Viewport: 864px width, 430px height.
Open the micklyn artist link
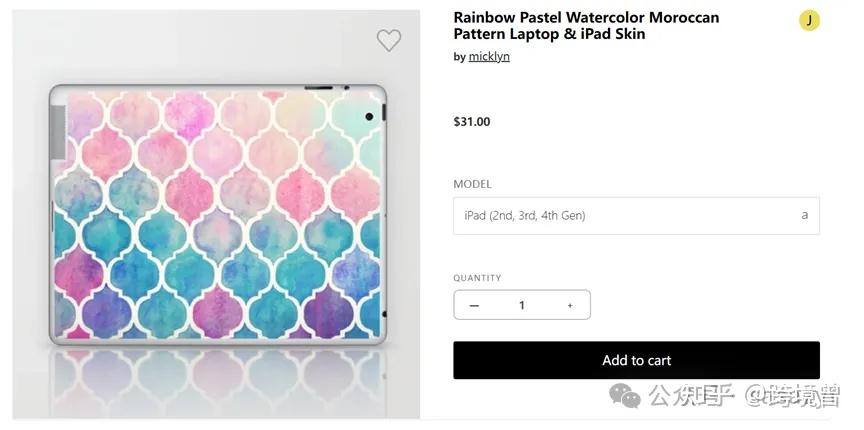coord(489,57)
